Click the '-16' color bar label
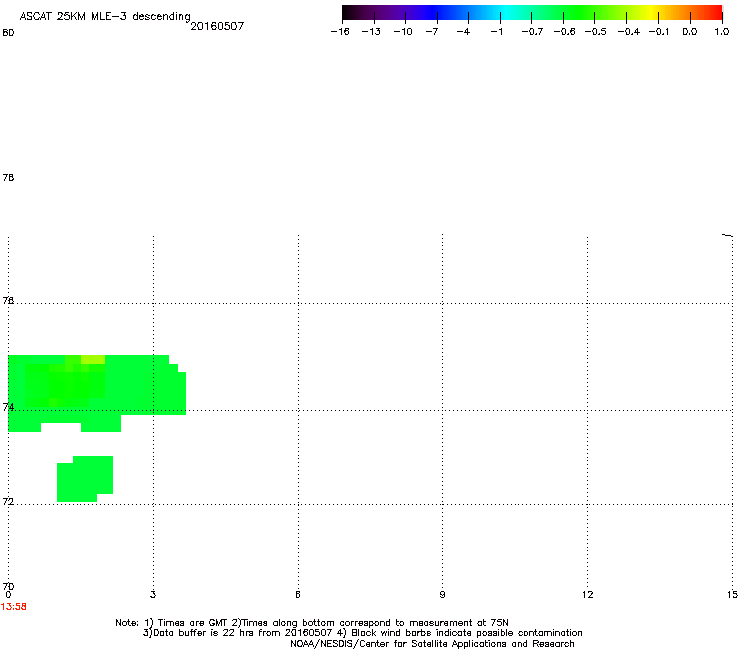Viewport: 740px width, 650px height. (x=340, y=32)
